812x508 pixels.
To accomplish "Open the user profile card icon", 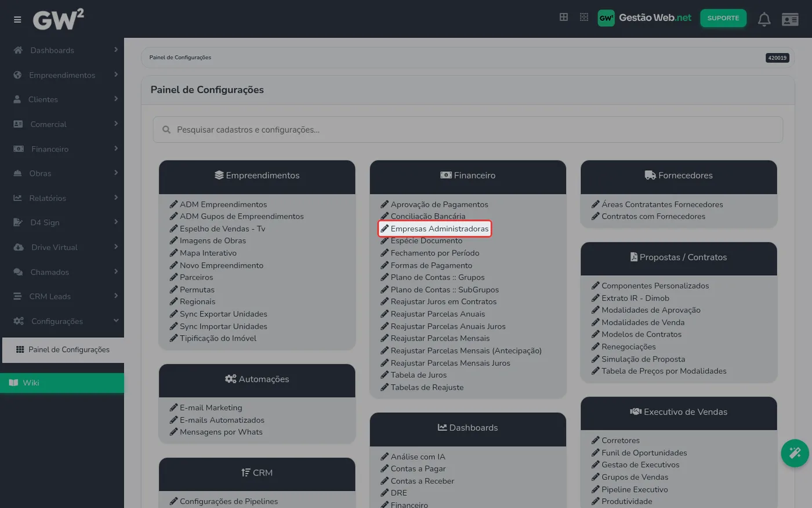I will [x=790, y=20].
